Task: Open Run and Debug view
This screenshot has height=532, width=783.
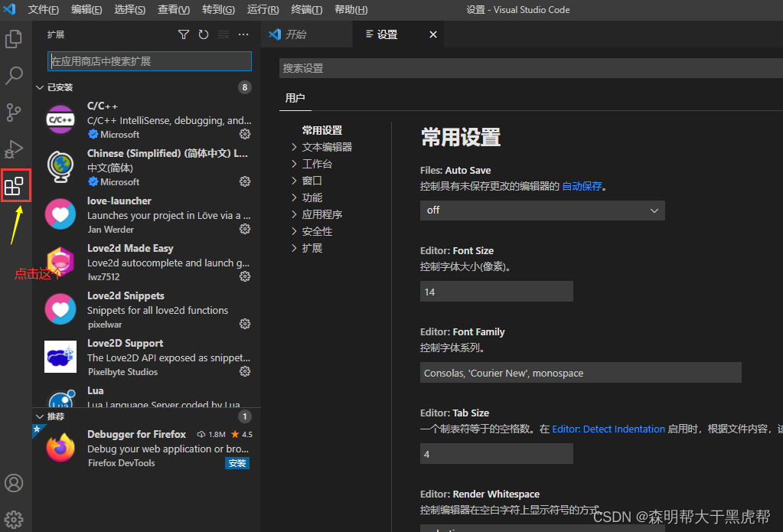Action: pos(14,149)
